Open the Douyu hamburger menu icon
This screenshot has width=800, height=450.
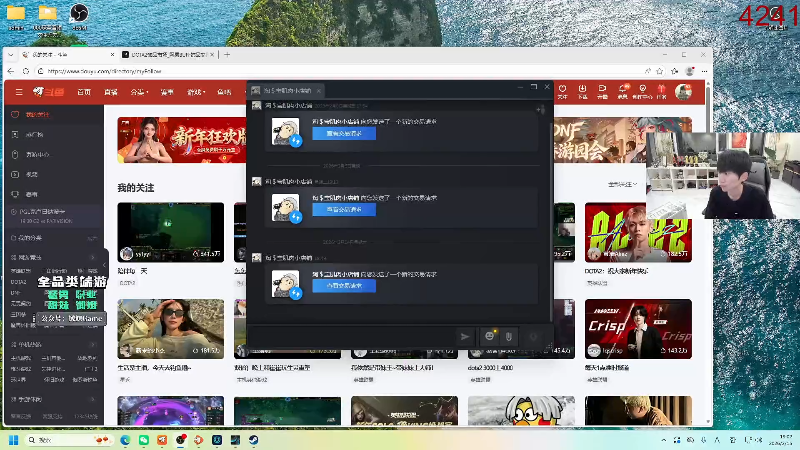[19, 92]
